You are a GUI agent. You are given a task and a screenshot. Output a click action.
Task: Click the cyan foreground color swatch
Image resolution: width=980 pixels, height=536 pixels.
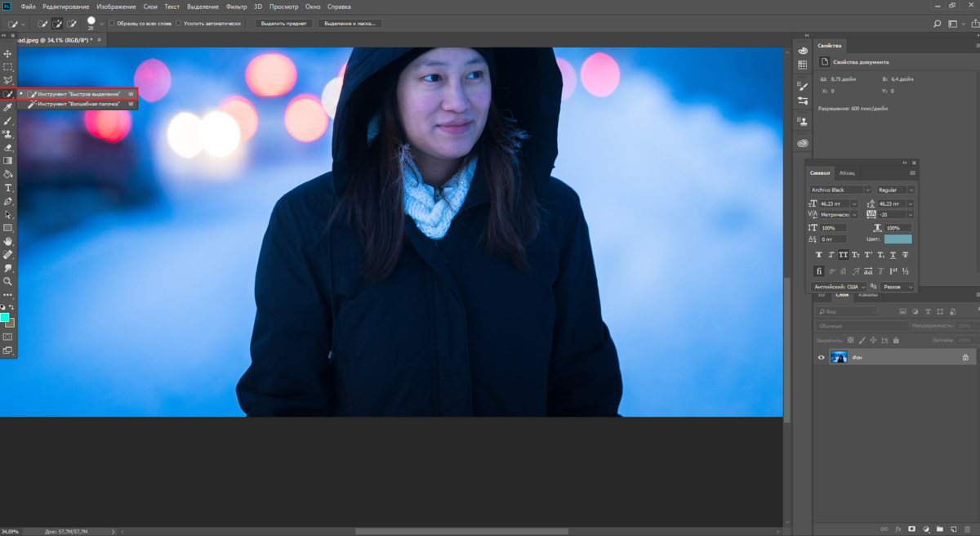(4, 317)
